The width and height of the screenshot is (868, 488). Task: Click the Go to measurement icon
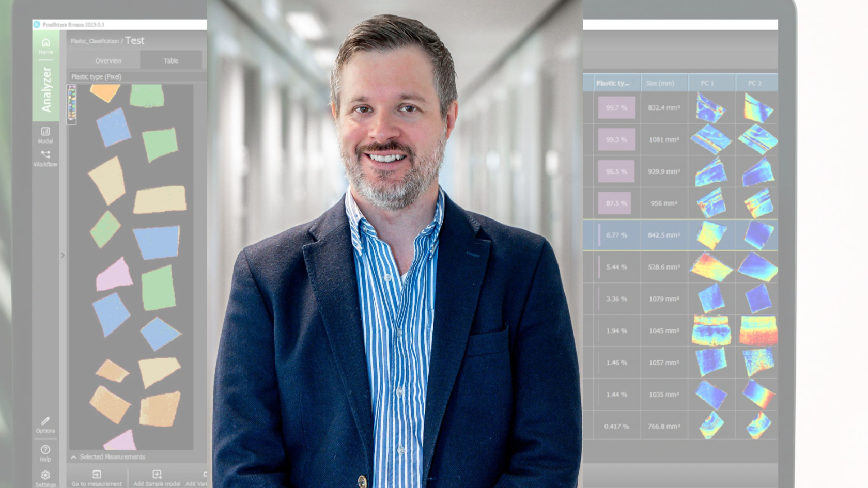tap(97, 475)
